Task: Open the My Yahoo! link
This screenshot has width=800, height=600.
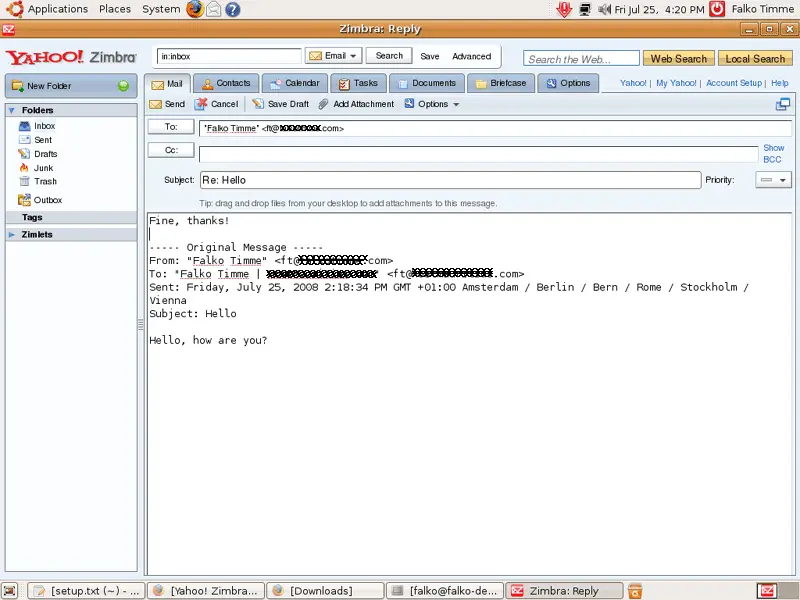Action: [x=676, y=83]
